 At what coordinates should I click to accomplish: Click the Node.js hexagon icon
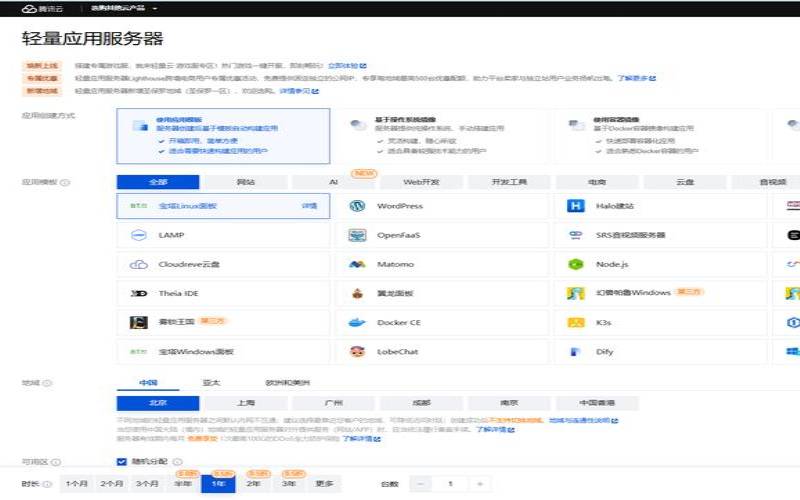click(575, 265)
